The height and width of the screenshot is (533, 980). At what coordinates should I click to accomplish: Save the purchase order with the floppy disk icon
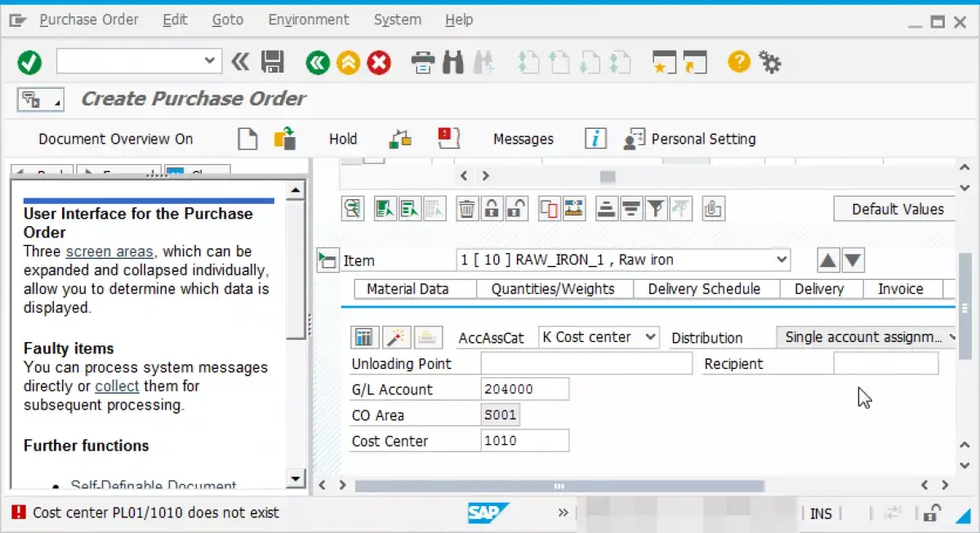pos(272,62)
